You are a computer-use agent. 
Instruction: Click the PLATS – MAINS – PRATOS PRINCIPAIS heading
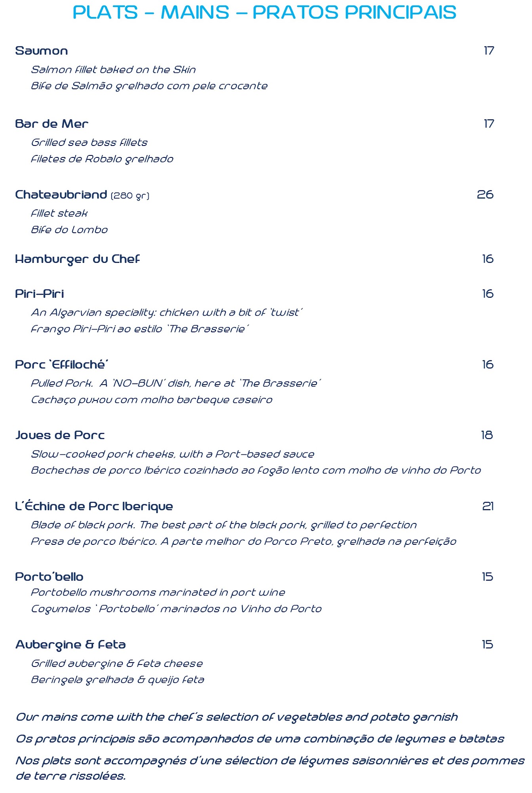point(264,12)
